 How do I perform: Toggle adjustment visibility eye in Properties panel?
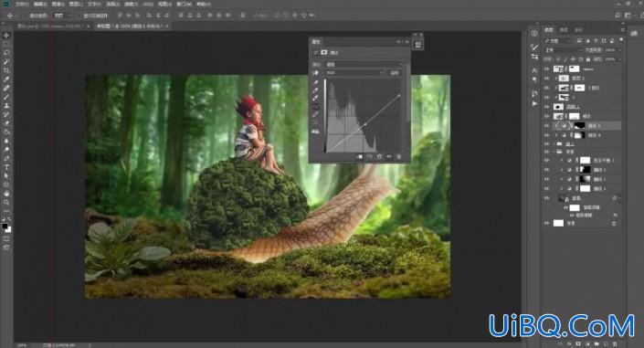(388, 156)
